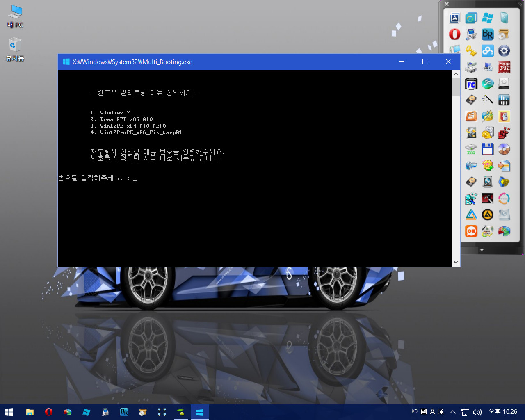Viewport: 525px width, 420px height.
Task: Click the magic wand icon in launcher
Action: point(488,100)
